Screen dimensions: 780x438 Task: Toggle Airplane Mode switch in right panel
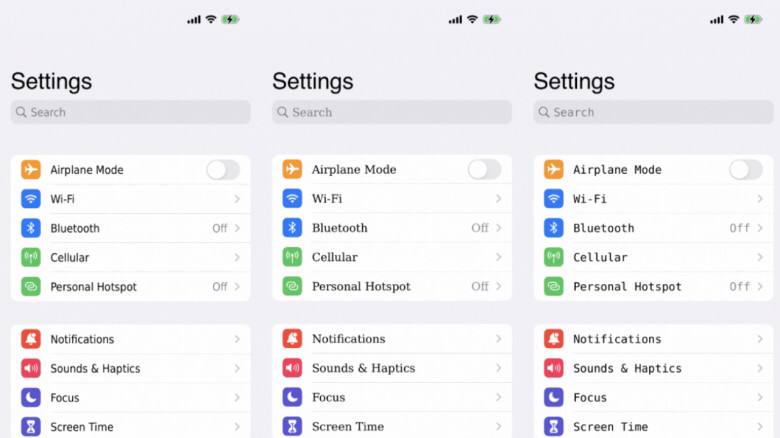(x=746, y=170)
